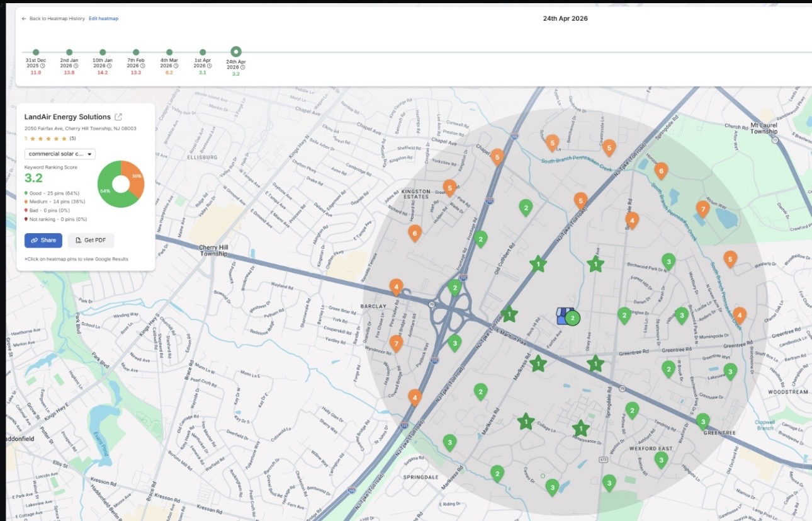The image size is (812, 521).
Task: Click green star 1 on E Marlton Pike
Action: [x=509, y=313]
